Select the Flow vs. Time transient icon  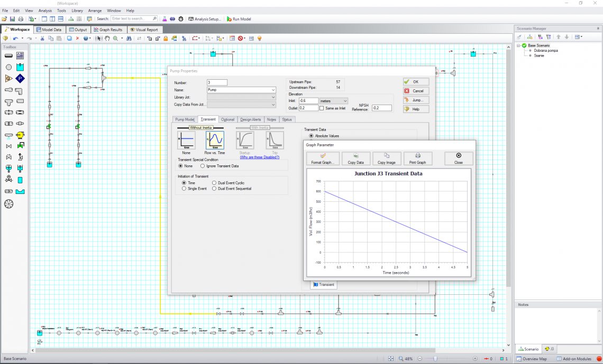click(x=214, y=141)
